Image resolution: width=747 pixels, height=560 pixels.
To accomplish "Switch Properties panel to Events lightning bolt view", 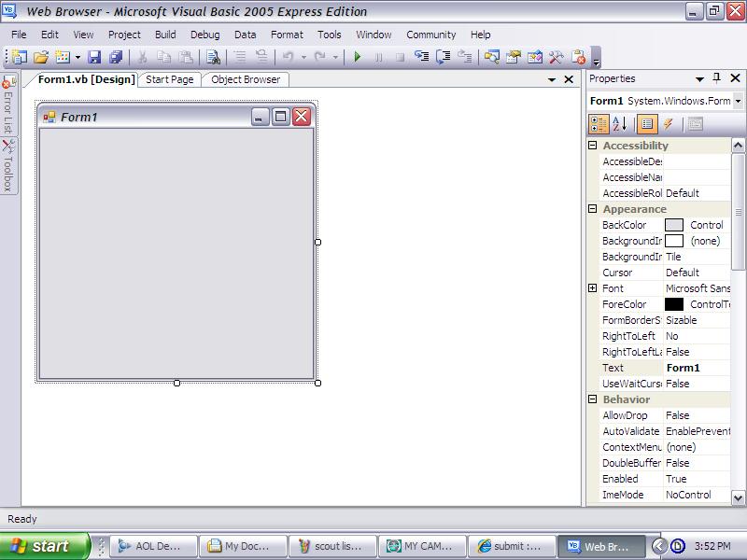I will click(667, 122).
